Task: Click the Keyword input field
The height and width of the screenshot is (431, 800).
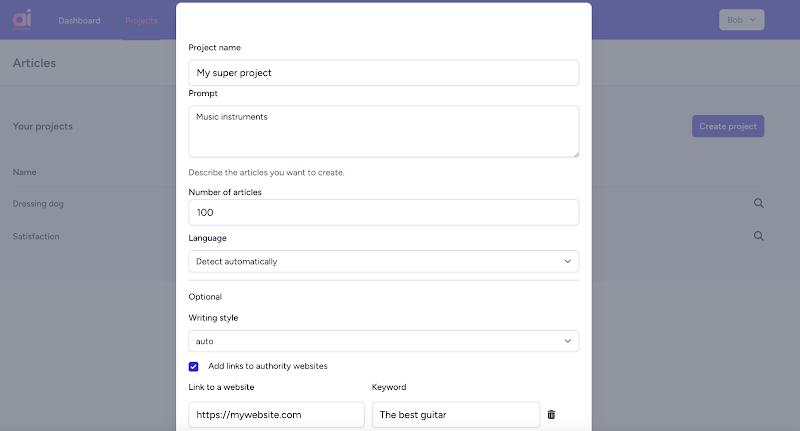Action: pyautogui.click(x=456, y=414)
